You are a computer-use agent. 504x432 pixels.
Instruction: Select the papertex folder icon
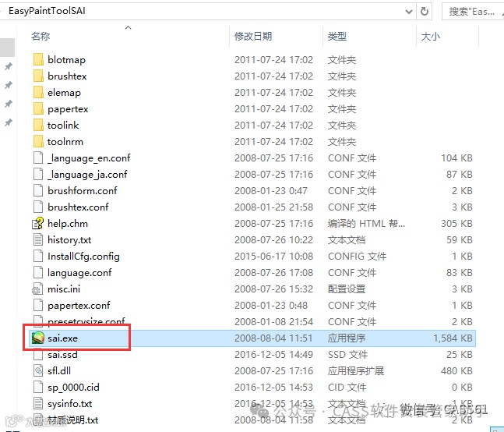[x=38, y=108]
